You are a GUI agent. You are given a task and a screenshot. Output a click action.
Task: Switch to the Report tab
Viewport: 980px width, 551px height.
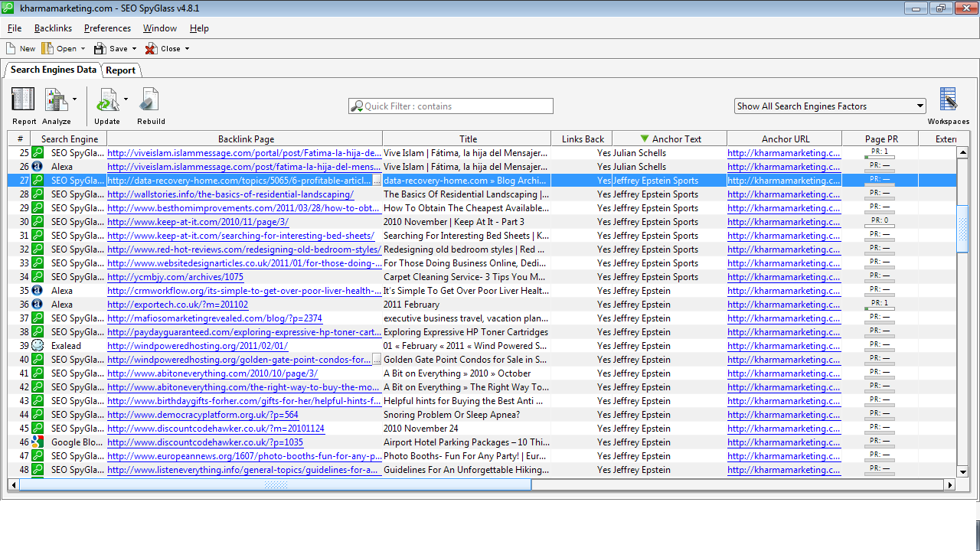[x=121, y=70]
